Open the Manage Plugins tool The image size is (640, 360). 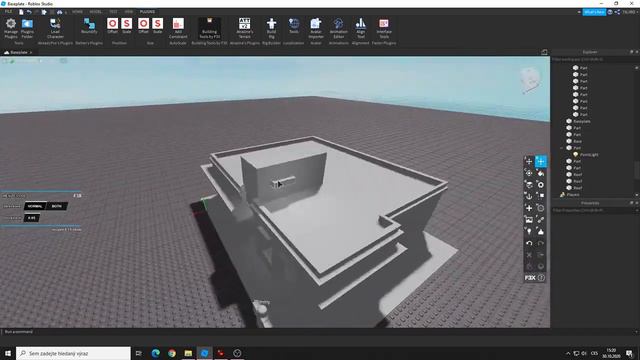[x=11, y=28]
